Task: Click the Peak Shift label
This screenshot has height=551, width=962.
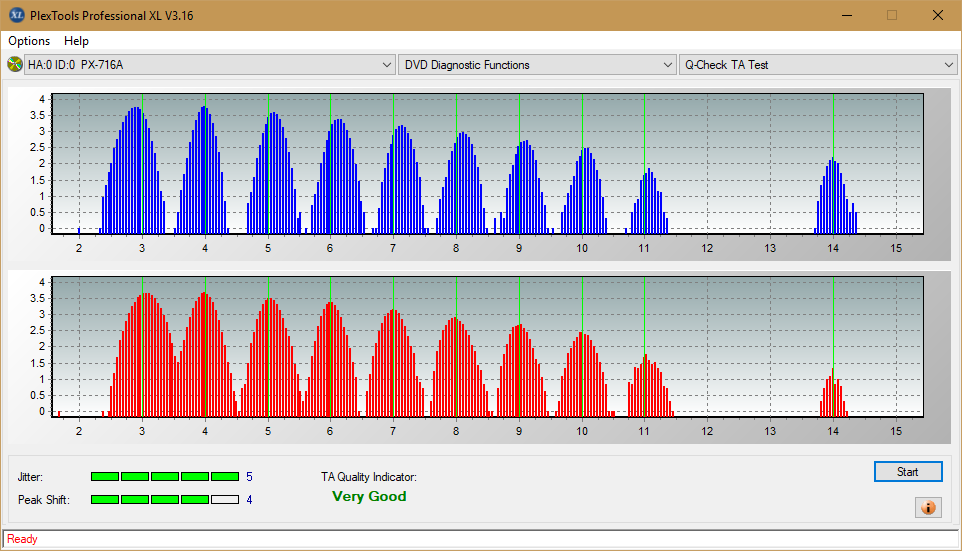Action: (44, 499)
